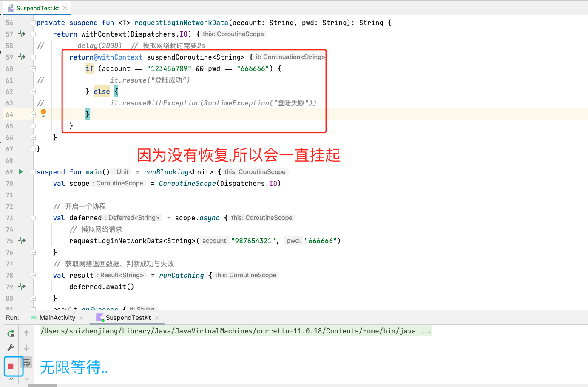Screen dimensions: 588x387
Task: Collapse the main function fold at line 69
Action: pyautogui.click(x=33, y=172)
